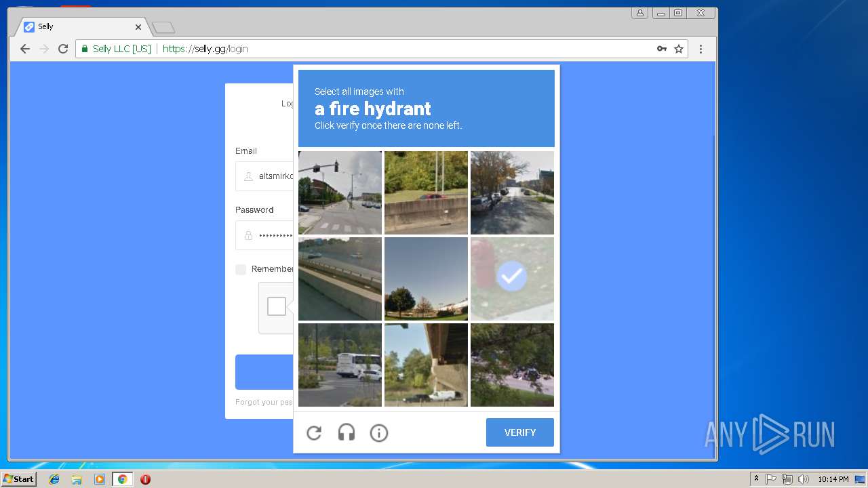Check the reCAPTCHA checkbox
The height and width of the screenshot is (488, 868).
pos(277,306)
